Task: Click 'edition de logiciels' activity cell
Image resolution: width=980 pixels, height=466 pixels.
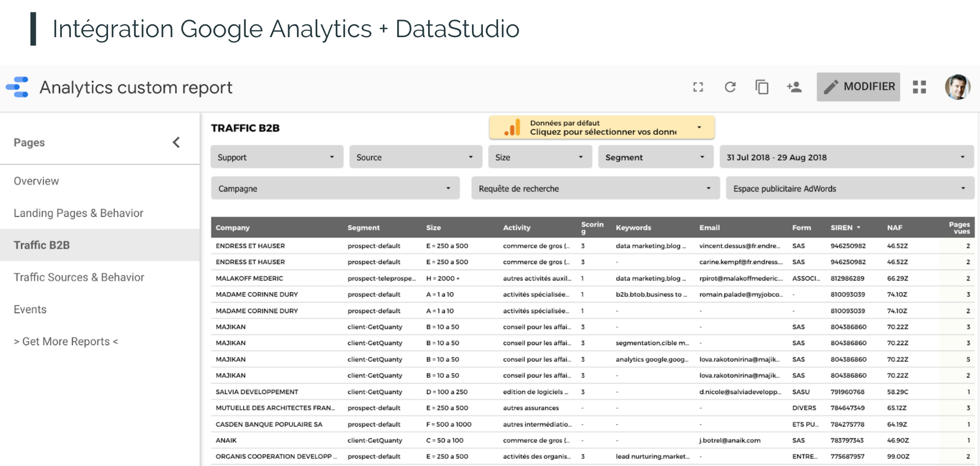Action: coord(536,392)
